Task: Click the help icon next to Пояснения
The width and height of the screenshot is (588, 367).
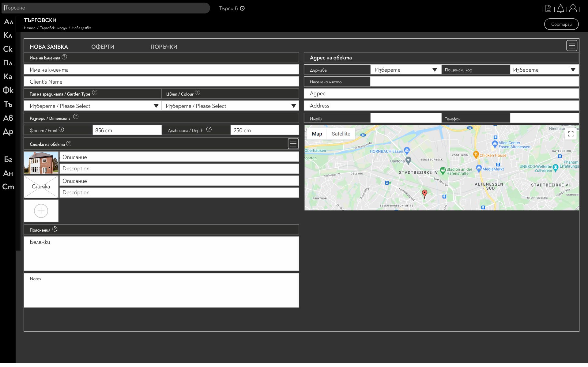Action: coord(55,229)
